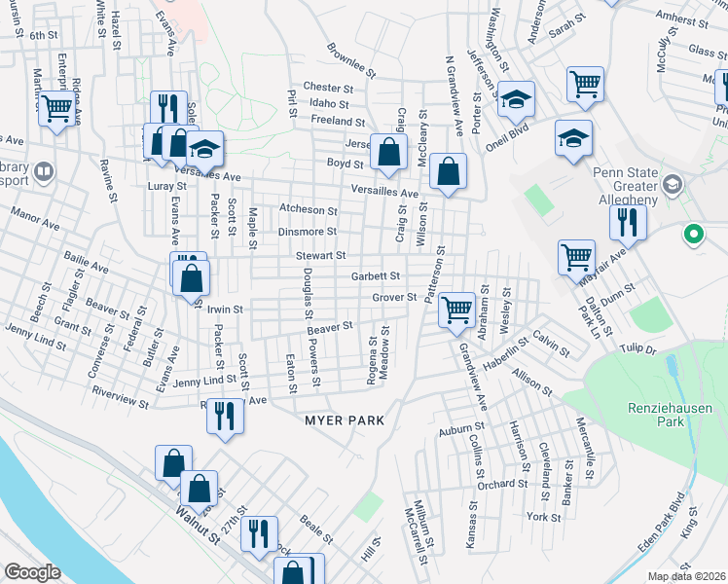Select the Douglas St label
Viewport: 728px width, 584px height.
tap(308, 294)
